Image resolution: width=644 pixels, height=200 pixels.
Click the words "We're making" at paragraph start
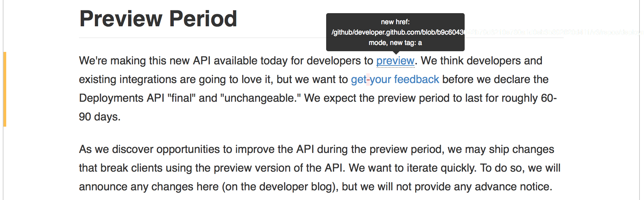pyautogui.click(x=113, y=61)
